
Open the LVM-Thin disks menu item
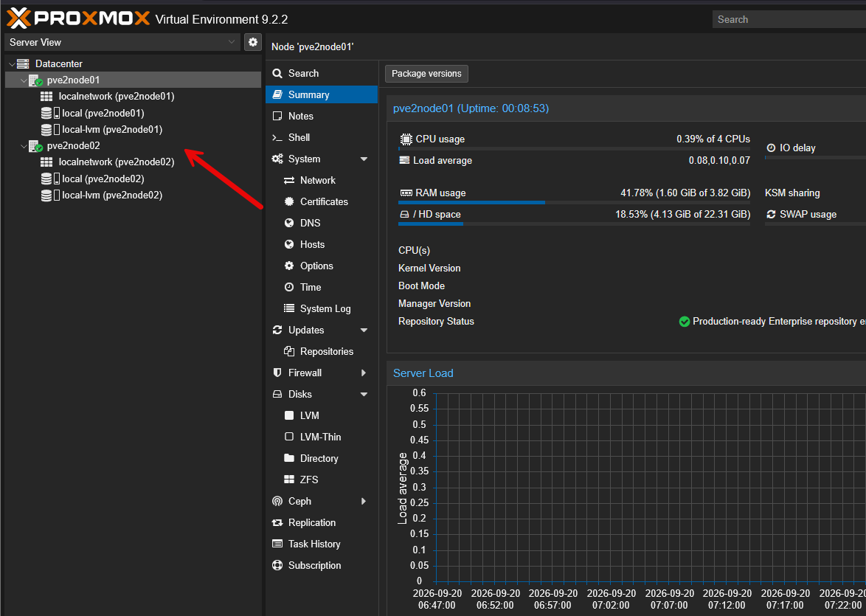322,437
